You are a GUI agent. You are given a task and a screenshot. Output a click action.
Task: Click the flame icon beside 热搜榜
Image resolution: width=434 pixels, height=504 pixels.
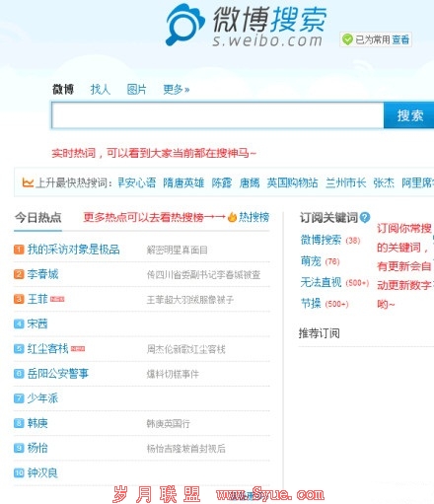pyautogui.click(x=232, y=217)
